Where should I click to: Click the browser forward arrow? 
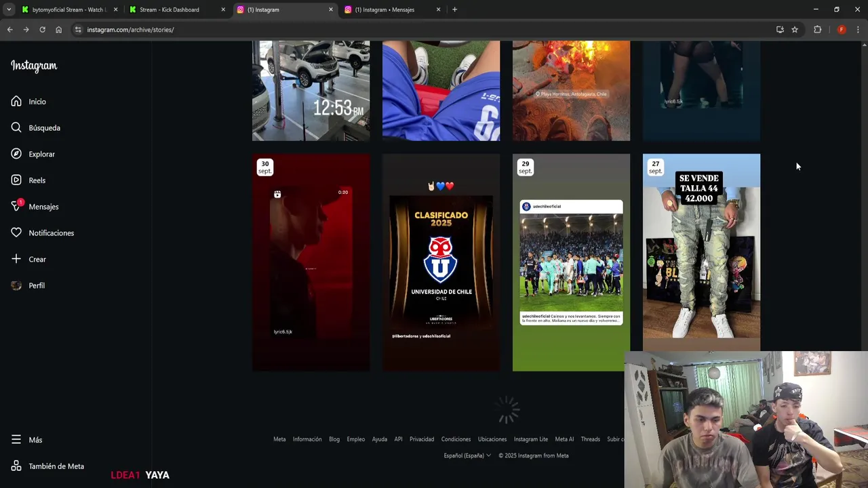(x=26, y=30)
